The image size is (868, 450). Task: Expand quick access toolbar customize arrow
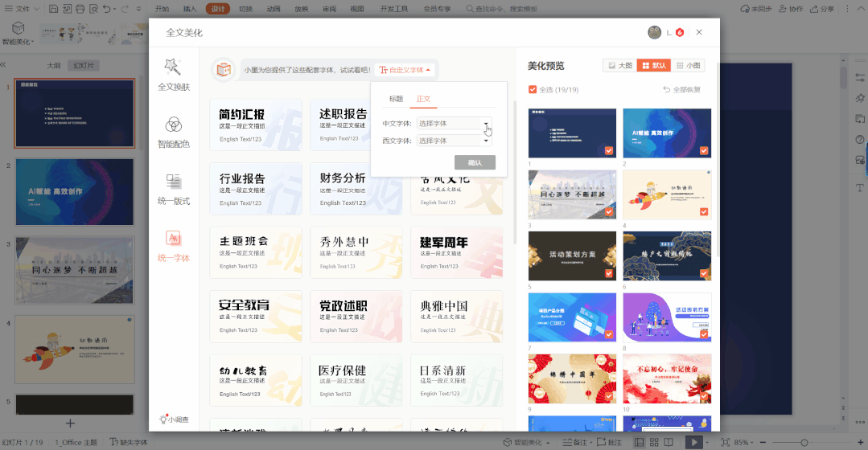[138, 9]
